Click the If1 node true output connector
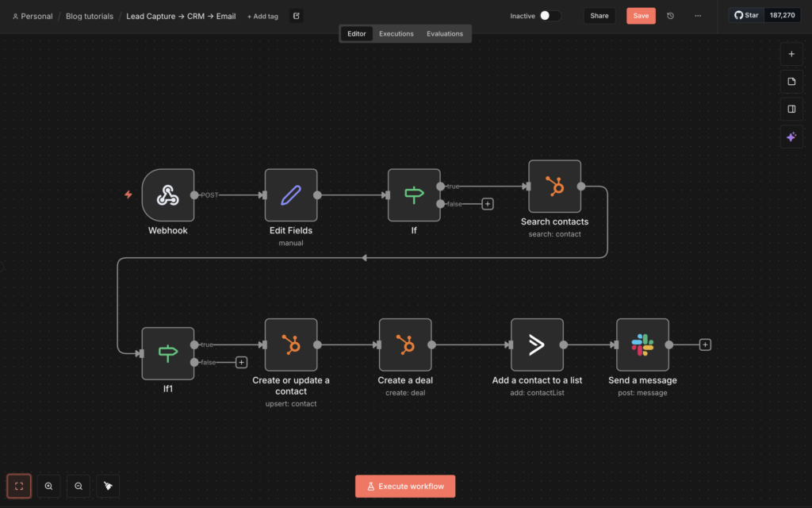 (194, 344)
